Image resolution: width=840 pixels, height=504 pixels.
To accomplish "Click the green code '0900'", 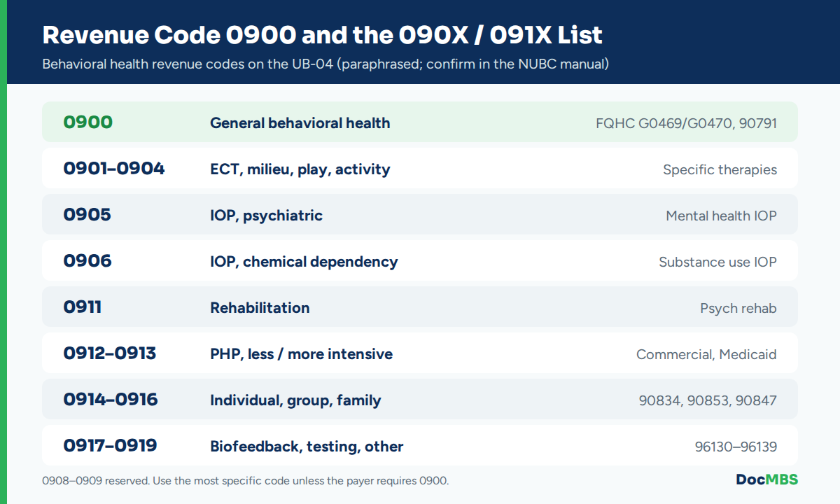I will [x=88, y=122].
